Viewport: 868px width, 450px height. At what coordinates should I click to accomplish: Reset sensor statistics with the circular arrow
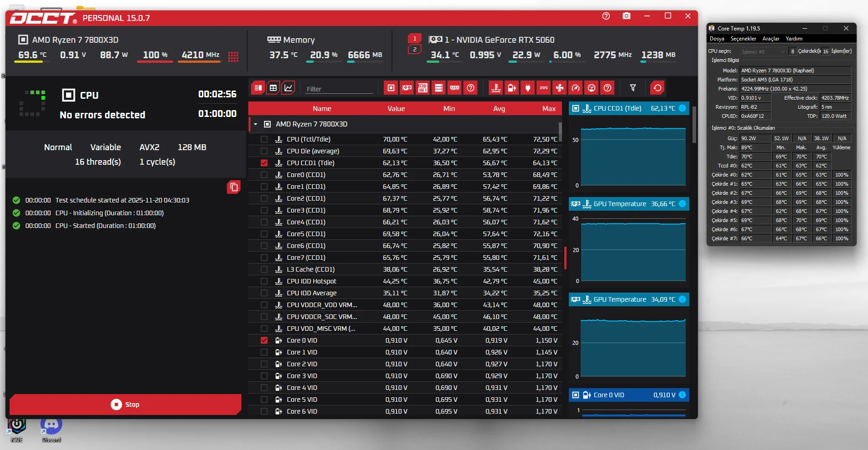point(657,88)
